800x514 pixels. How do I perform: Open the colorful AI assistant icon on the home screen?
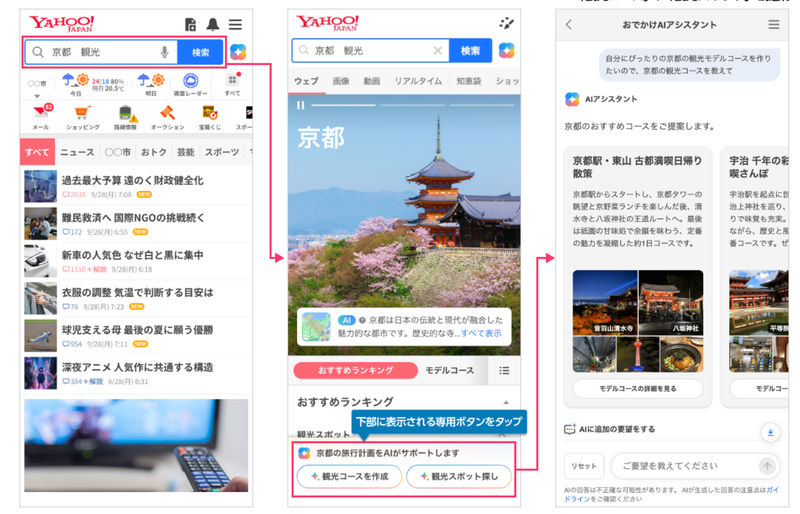(238, 52)
